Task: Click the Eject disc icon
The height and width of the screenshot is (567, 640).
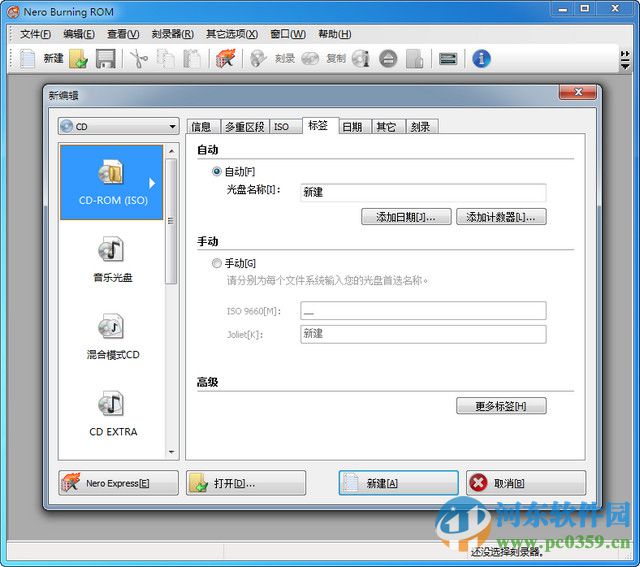Action: [x=388, y=59]
